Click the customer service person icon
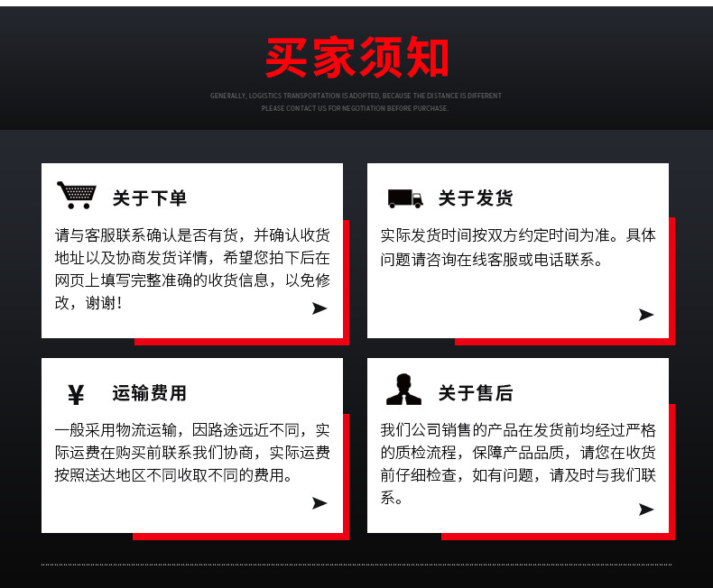The image size is (713, 588). (403, 390)
